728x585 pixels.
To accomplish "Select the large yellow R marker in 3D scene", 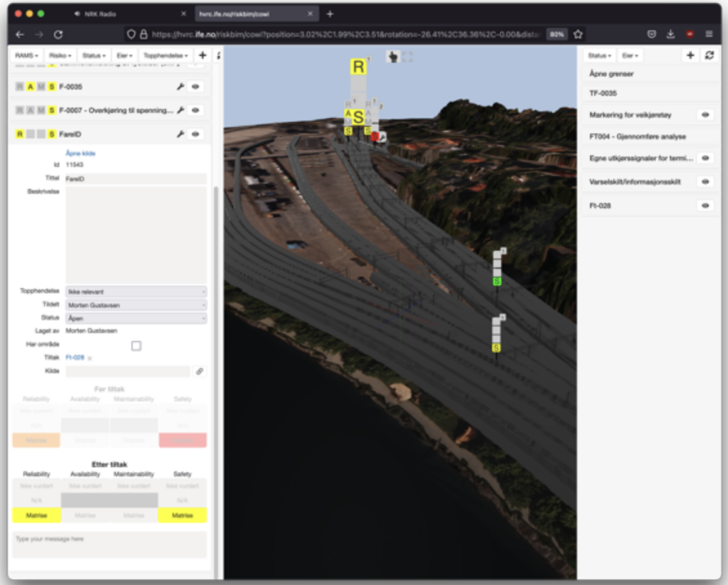I will (358, 67).
